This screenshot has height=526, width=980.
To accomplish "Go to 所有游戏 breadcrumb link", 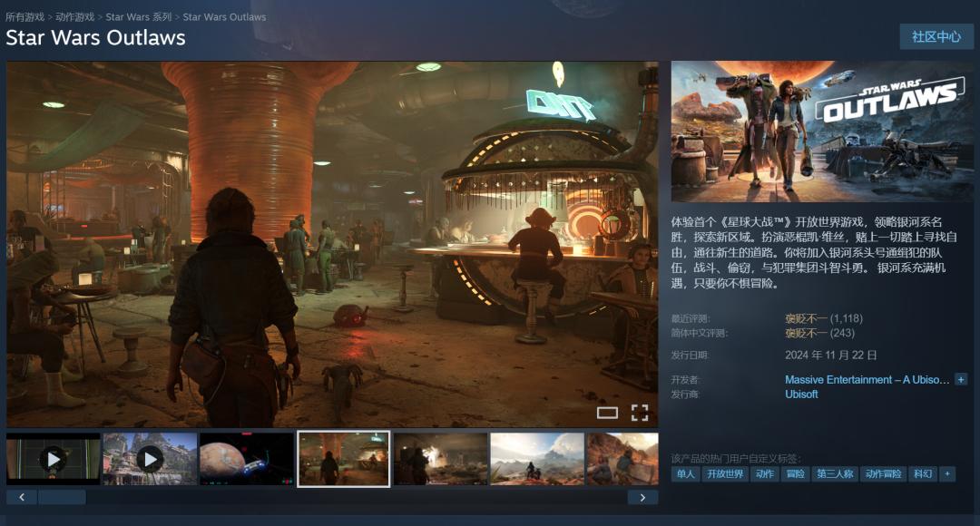I will pos(25,17).
